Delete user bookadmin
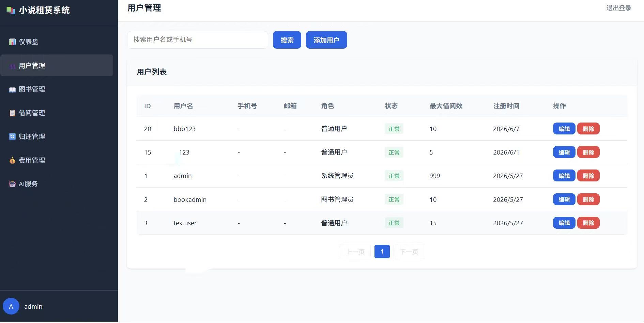The height and width of the screenshot is (323, 644). [x=588, y=199]
